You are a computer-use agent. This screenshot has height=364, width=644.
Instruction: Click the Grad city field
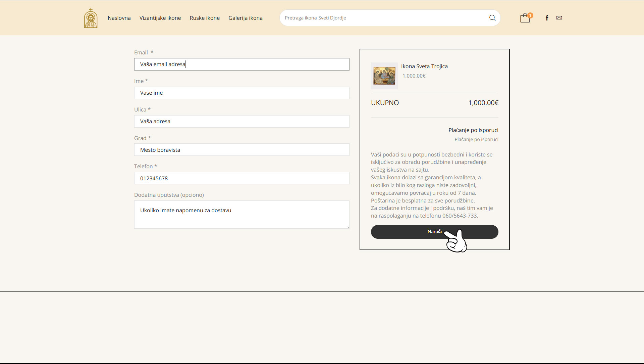tap(241, 150)
